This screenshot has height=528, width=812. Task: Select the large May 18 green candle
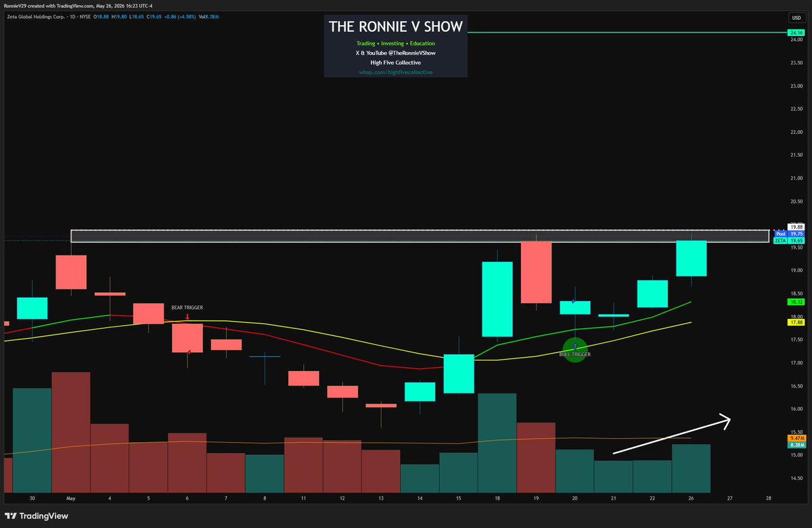[x=497, y=299]
